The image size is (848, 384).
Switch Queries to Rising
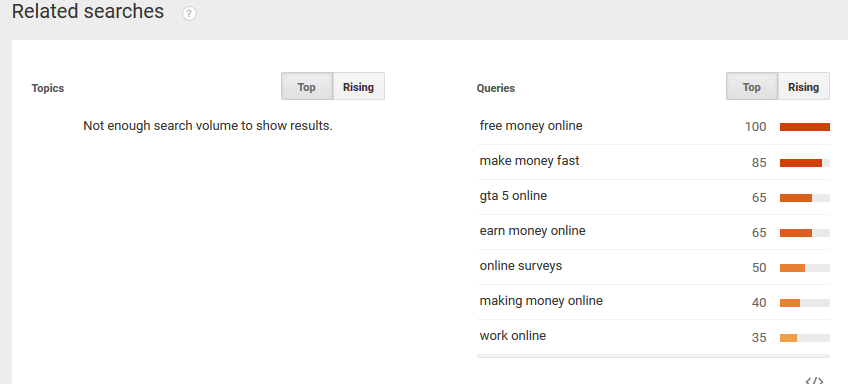point(803,87)
